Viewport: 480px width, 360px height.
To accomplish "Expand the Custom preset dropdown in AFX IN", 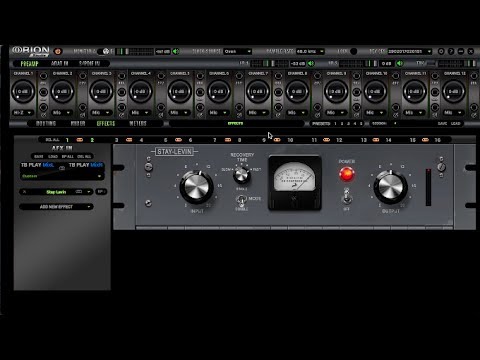I will [x=62, y=176].
